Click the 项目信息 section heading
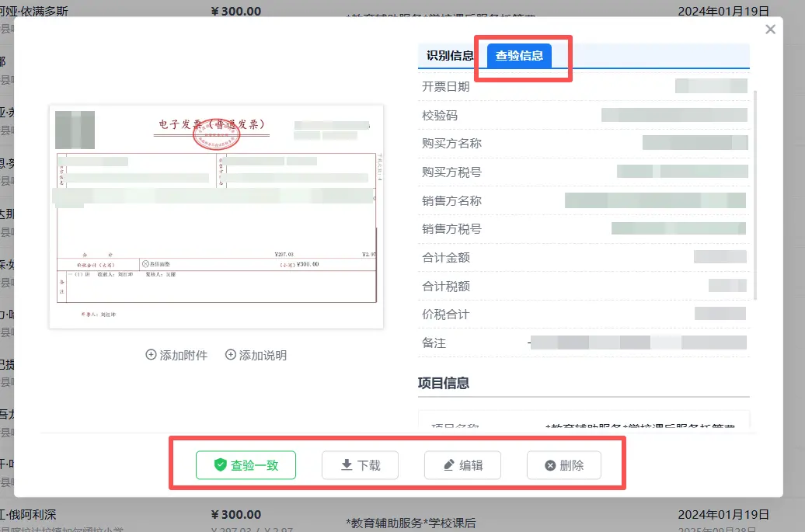The height and width of the screenshot is (532, 805). click(x=444, y=383)
